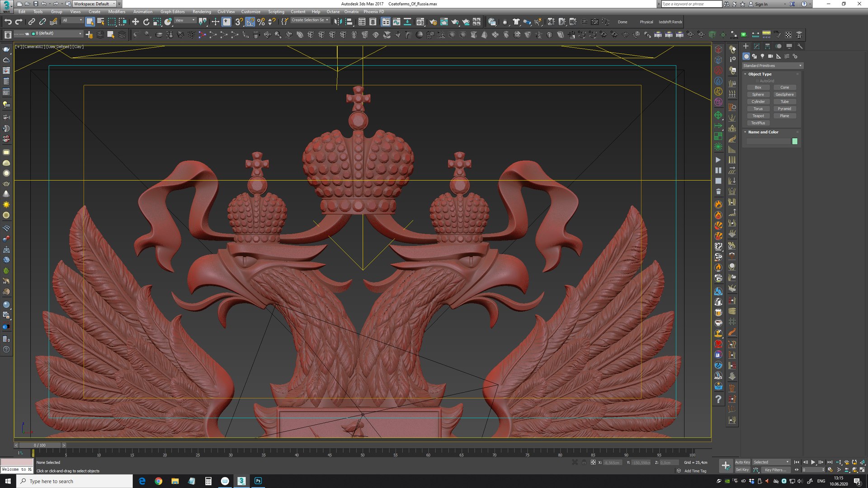Switch to the Motion panel tab icon

pos(778,46)
